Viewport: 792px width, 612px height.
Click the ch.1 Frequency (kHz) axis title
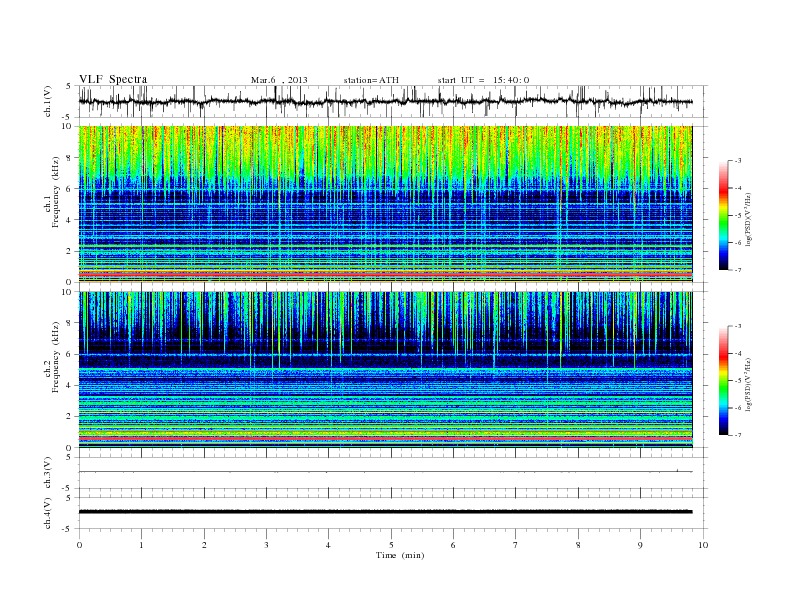[53, 192]
